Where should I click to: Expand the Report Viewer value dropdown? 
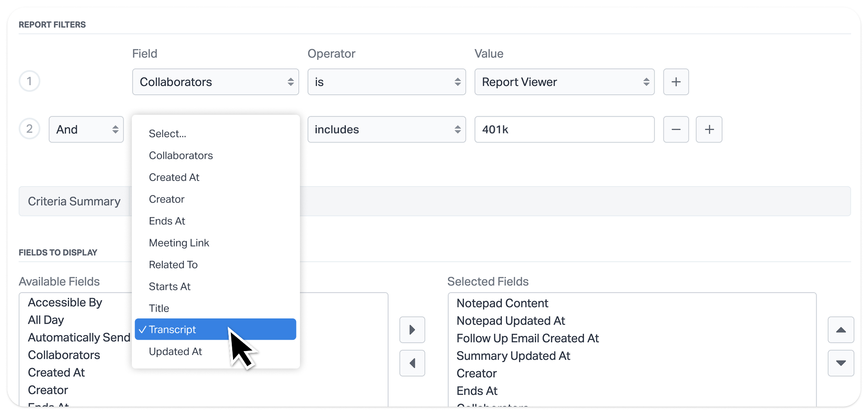pos(564,82)
